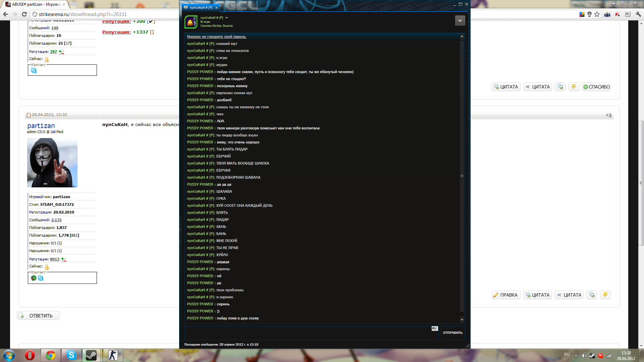The image size is (644, 362).
Task: Open the lightbulb extension icon in address bar
Action: pyautogui.click(x=589, y=14)
